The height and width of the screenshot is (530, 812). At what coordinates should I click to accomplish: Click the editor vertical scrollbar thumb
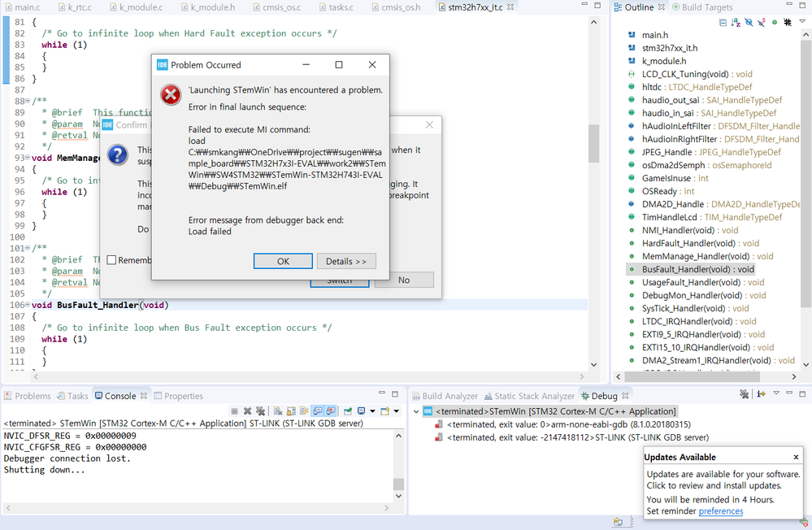coord(593,144)
